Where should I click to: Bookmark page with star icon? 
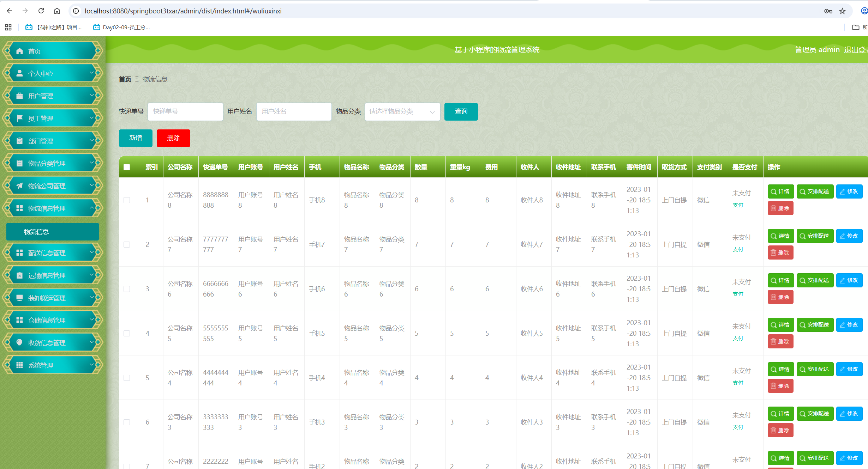[x=843, y=11]
